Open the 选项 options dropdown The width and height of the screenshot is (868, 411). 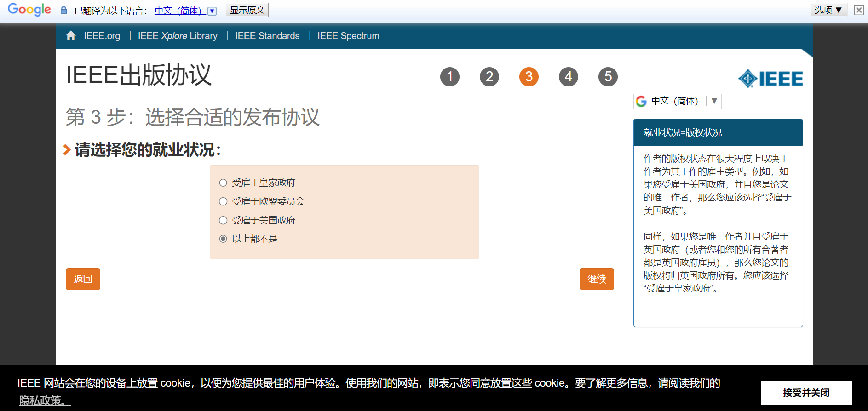(x=828, y=10)
